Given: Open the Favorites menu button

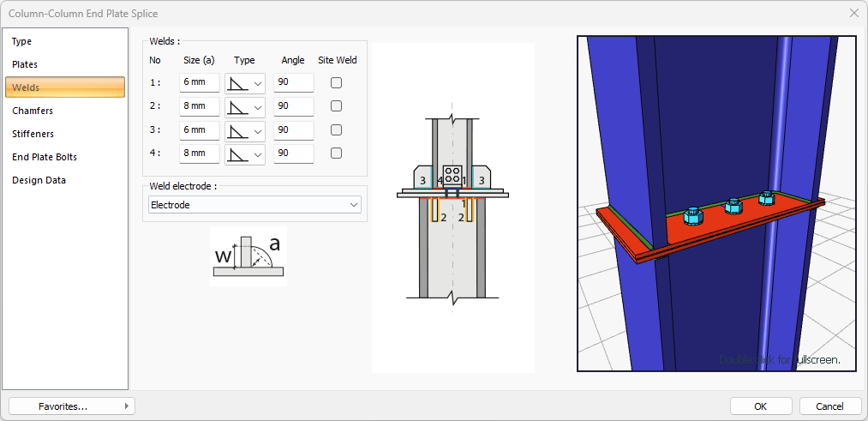Looking at the screenshot, I should pos(71,406).
